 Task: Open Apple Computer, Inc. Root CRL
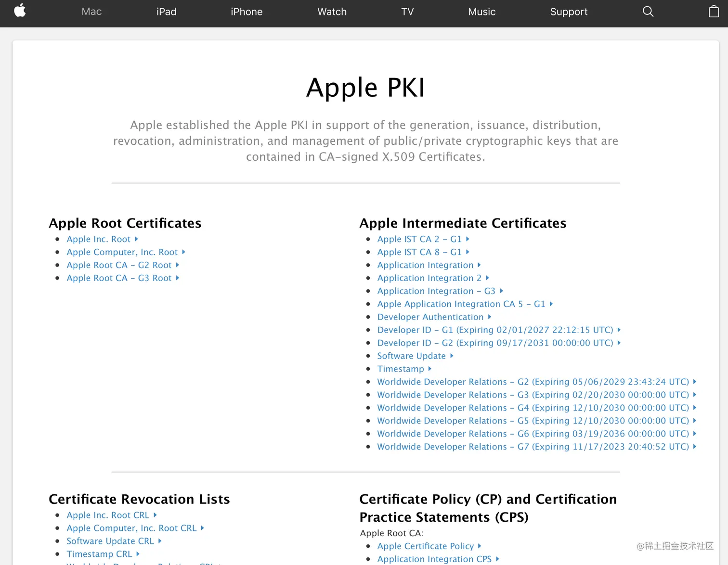[x=135, y=528]
